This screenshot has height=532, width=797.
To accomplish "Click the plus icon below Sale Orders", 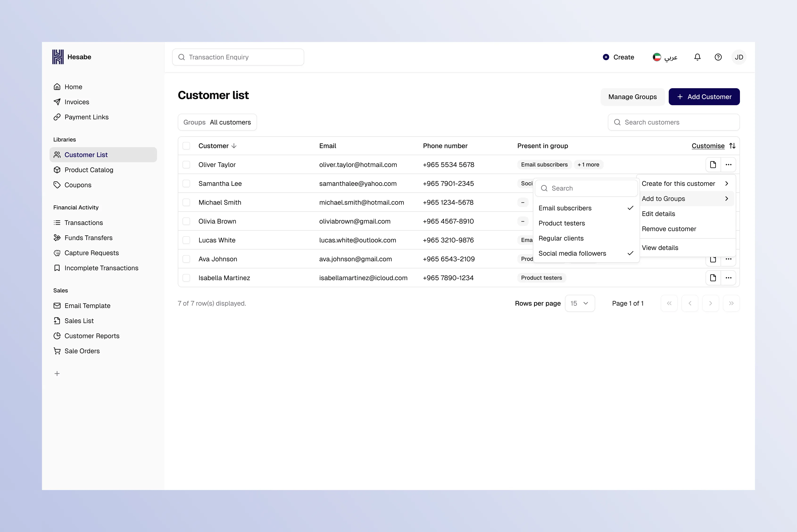I will tap(57, 374).
